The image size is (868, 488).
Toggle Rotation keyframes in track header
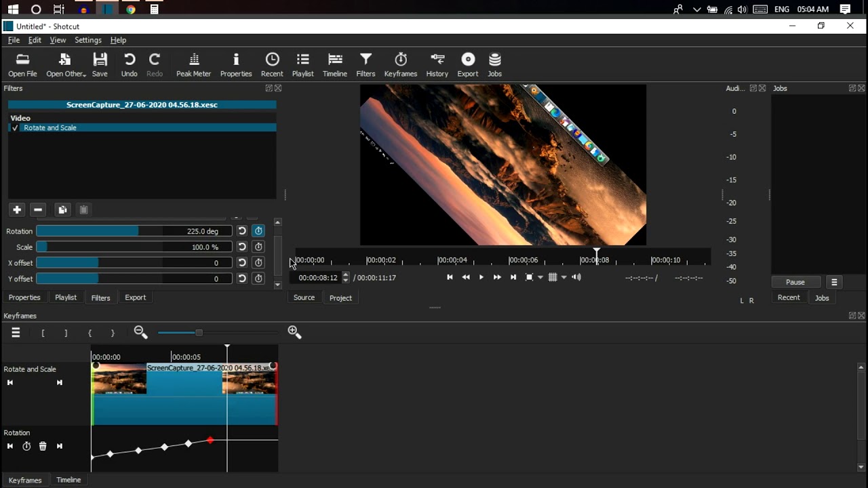pyautogui.click(x=26, y=446)
